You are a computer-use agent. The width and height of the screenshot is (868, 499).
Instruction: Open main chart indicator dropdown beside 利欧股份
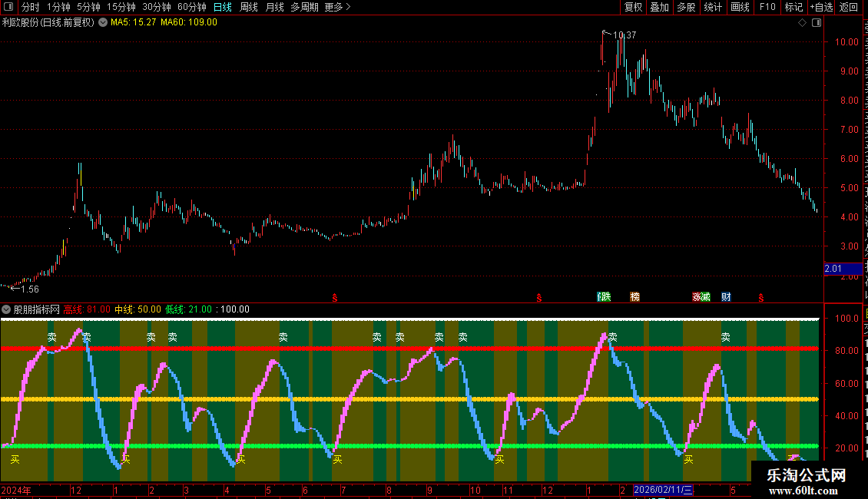coord(103,23)
